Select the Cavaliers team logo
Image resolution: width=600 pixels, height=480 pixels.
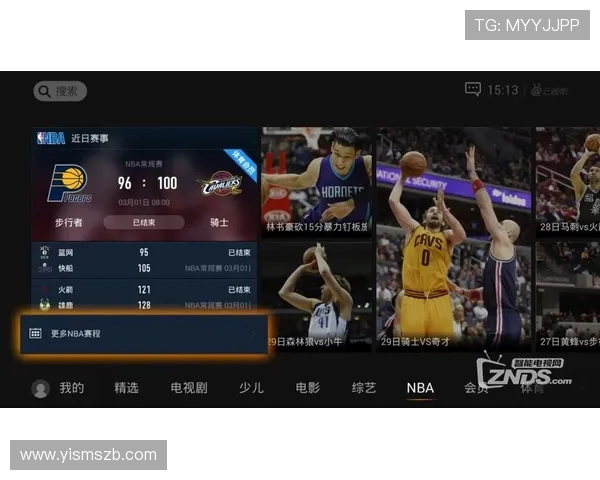pyautogui.click(x=222, y=184)
